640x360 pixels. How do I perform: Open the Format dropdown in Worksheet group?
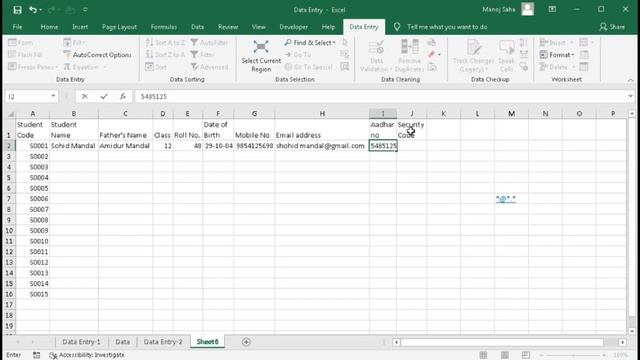pos(557,55)
